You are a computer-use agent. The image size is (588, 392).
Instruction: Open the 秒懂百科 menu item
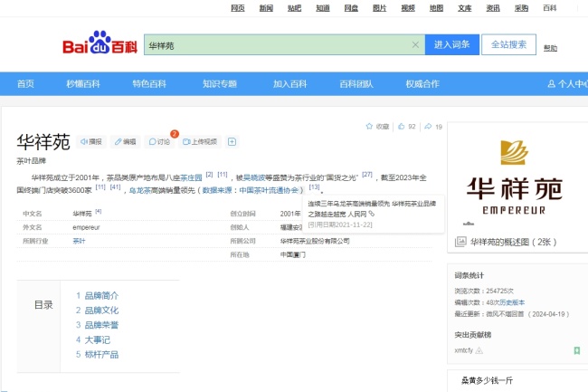point(83,83)
